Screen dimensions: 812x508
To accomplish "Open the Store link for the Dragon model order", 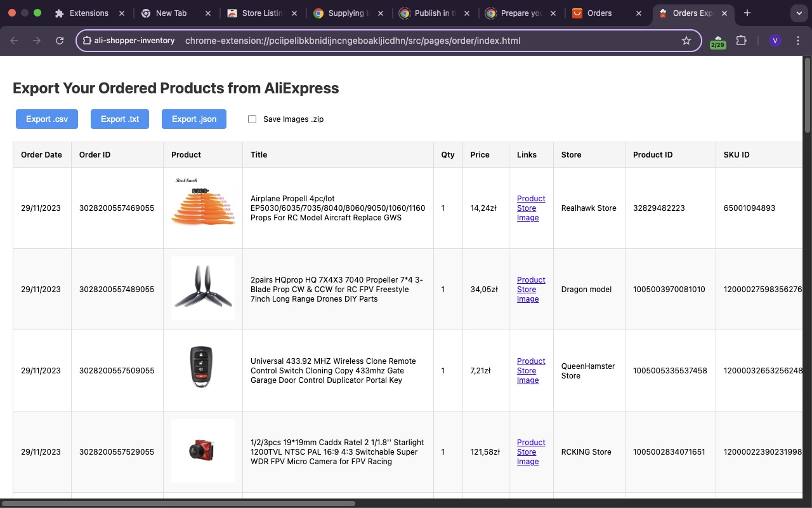I will 527,290.
